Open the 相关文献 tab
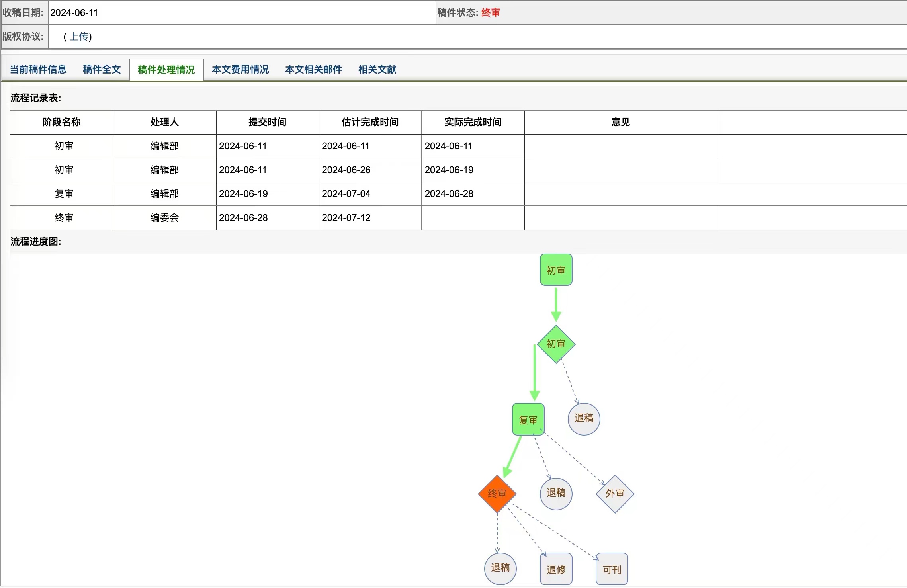Viewport: 907px width, 588px height. pyautogui.click(x=377, y=70)
